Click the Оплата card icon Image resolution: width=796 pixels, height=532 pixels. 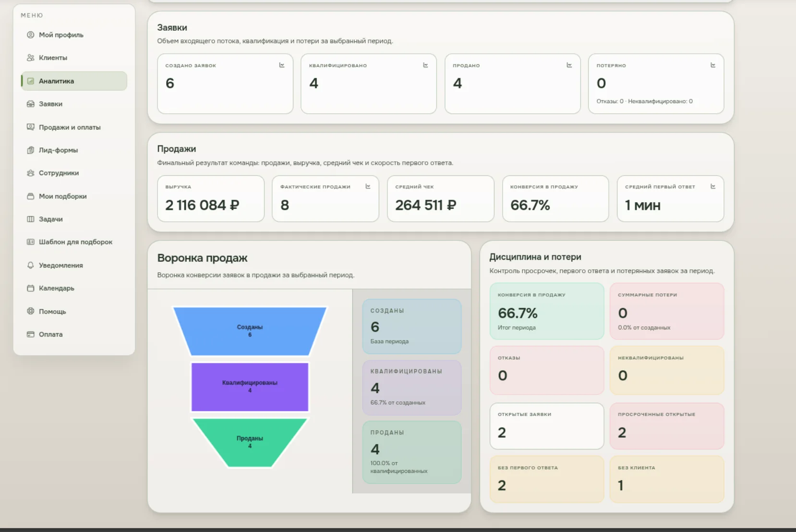[x=31, y=334]
